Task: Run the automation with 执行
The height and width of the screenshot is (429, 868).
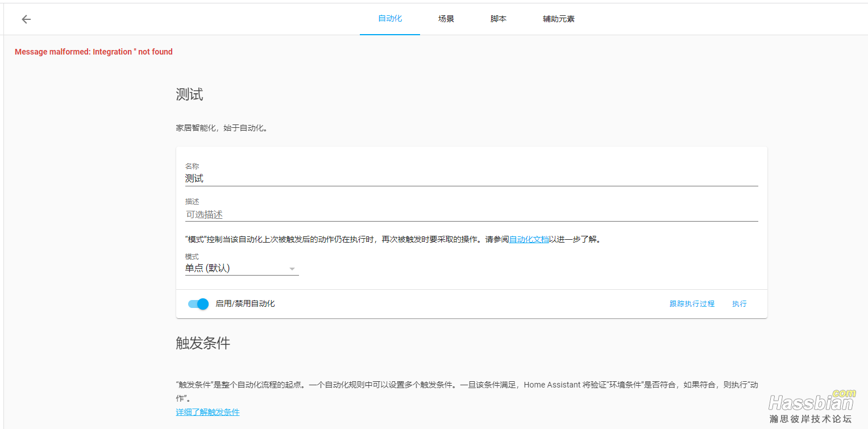Action: click(740, 304)
